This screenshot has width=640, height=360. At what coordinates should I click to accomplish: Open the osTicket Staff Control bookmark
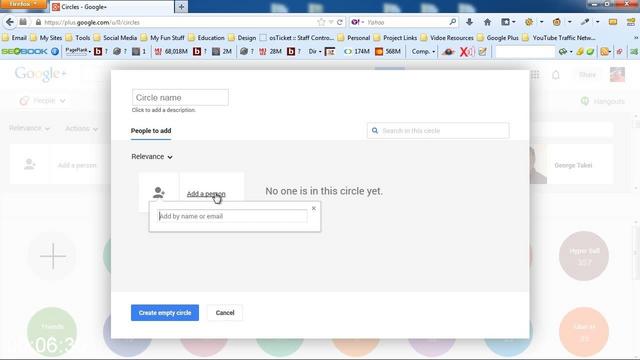[x=297, y=38]
